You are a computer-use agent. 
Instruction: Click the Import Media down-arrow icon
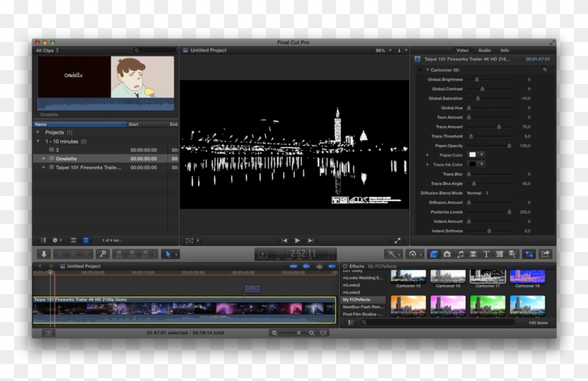coord(44,254)
